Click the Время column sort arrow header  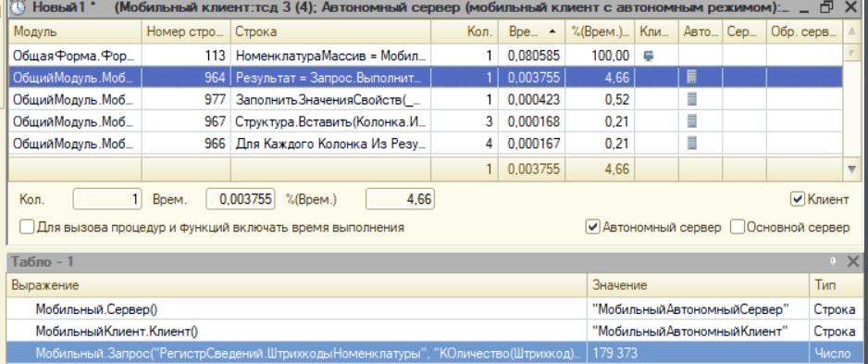[531, 32]
